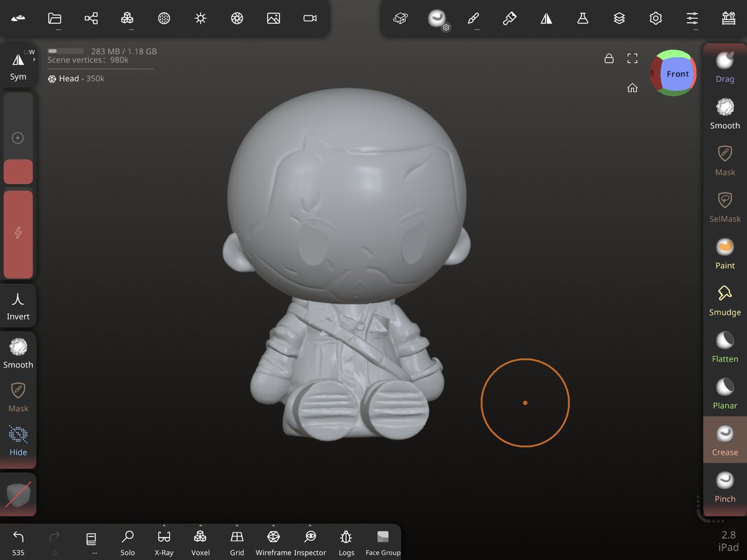Toggle Sym symmetry on left panel
Image resolution: width=747 pixels, height=560 pixels.
click(x=18, y=66)
